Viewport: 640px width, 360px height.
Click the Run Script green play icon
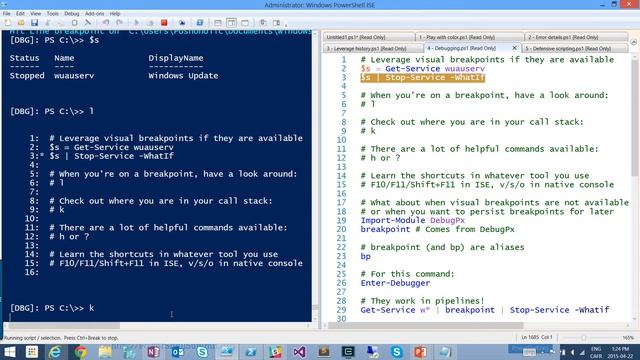(x=137, y=23)
